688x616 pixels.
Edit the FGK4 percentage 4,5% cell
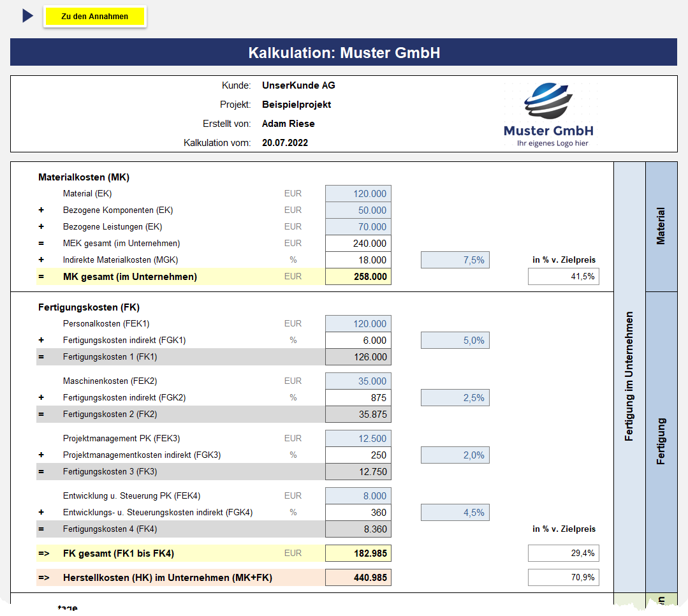click(455, 513)
